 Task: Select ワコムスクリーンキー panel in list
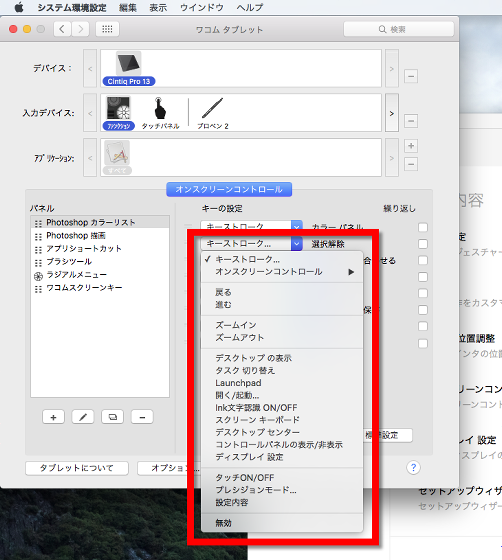click(100, 288)
